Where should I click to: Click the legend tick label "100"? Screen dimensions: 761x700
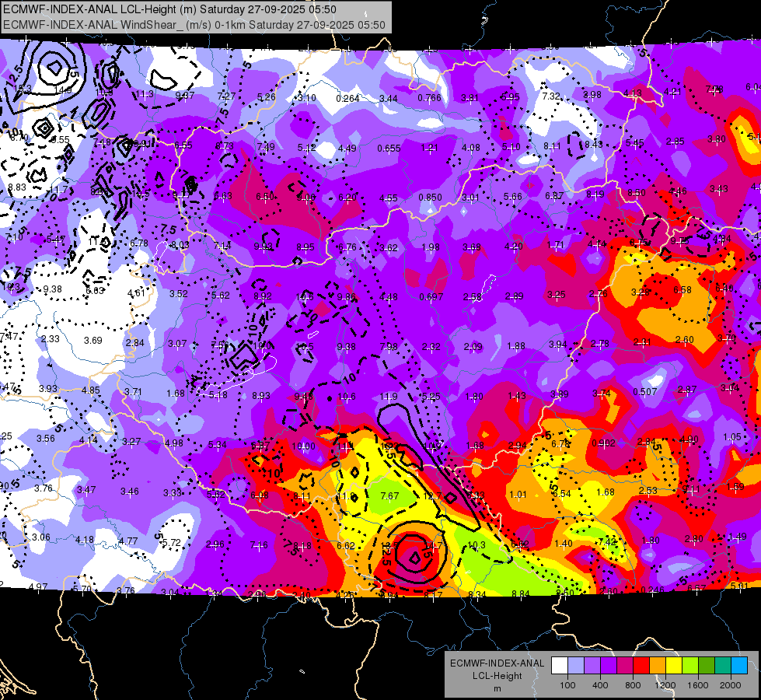pyautogui.click(x=567, y=685)
